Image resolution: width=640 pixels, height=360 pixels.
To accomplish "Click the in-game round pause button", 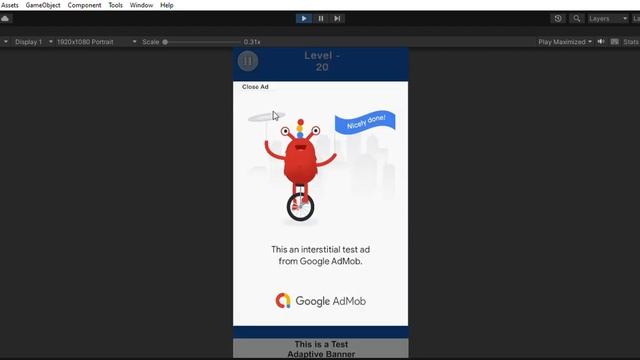I will click(x=248, y=61).
